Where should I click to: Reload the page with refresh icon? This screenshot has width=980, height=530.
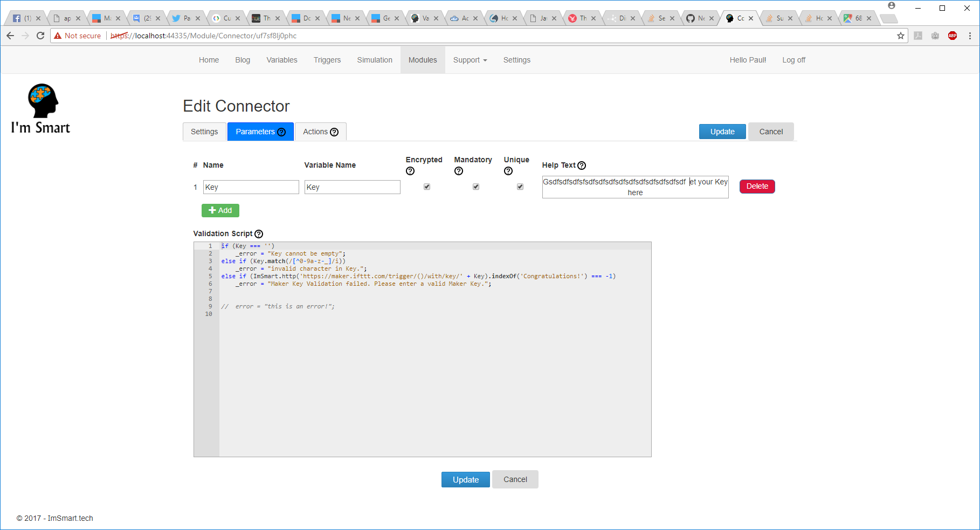40,36
